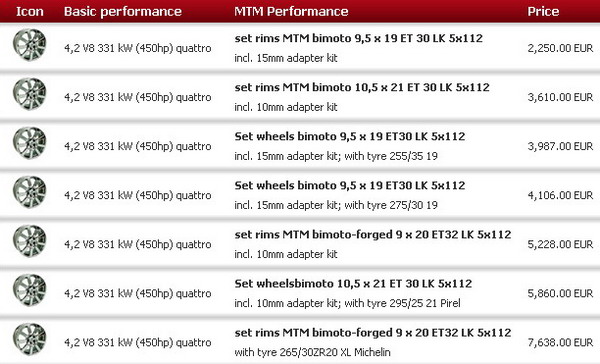This screenshot has height=364, width=600.
Task: Click the wheel icon for 3,987.00 EUR set
Action: pyautogui.click(x=30, y=143)
